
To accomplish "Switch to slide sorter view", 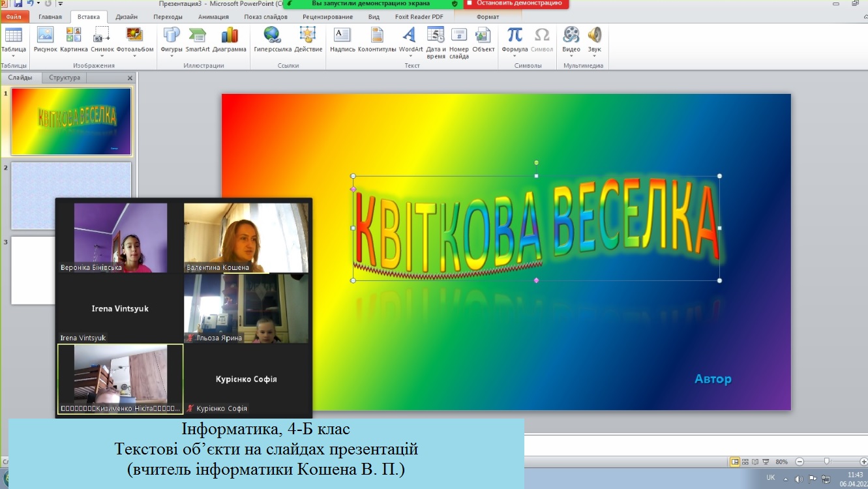I will pos(746,462).
